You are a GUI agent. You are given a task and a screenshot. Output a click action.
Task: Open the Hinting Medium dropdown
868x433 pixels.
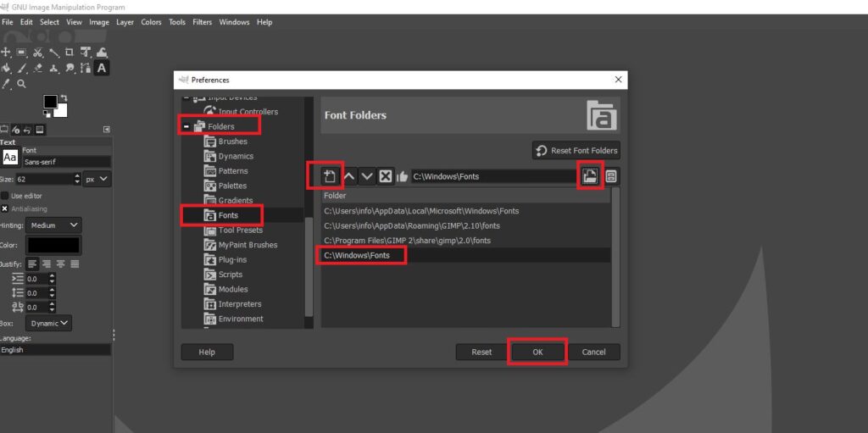53,225
